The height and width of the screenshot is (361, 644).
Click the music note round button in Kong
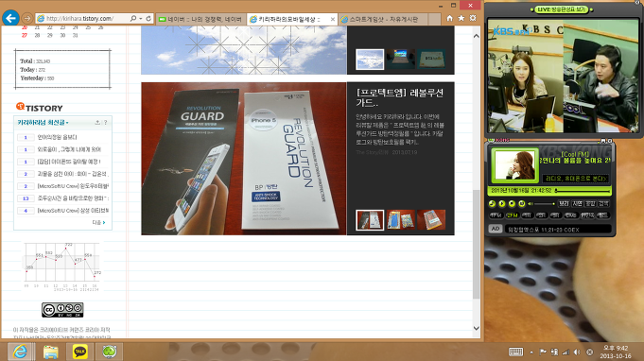coord(492,203)
